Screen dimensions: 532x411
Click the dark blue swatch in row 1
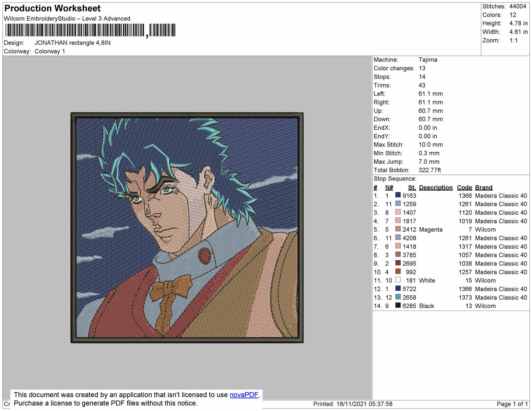click(398, 195)
